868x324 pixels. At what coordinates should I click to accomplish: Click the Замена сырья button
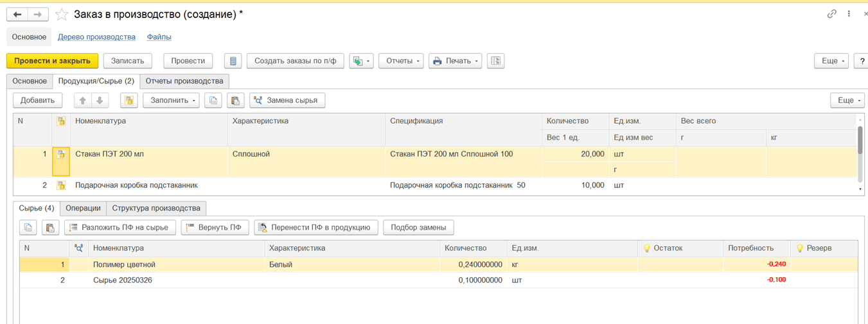click(287, 100)
